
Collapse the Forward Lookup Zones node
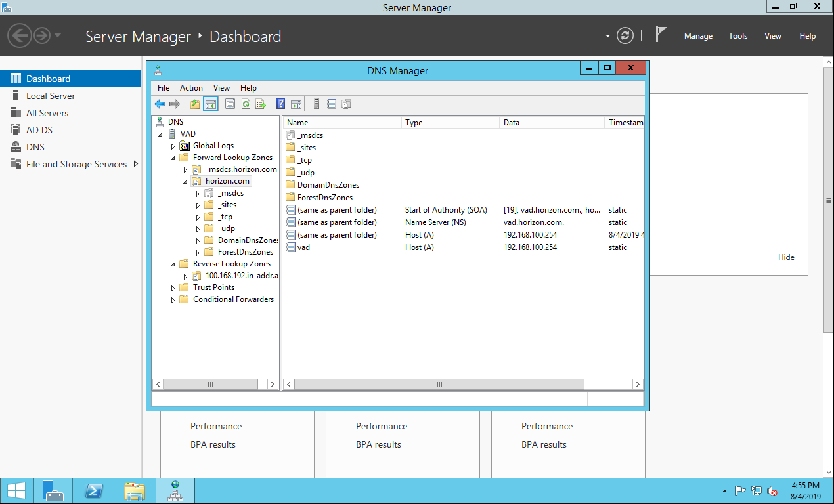[x=173, y=158]
